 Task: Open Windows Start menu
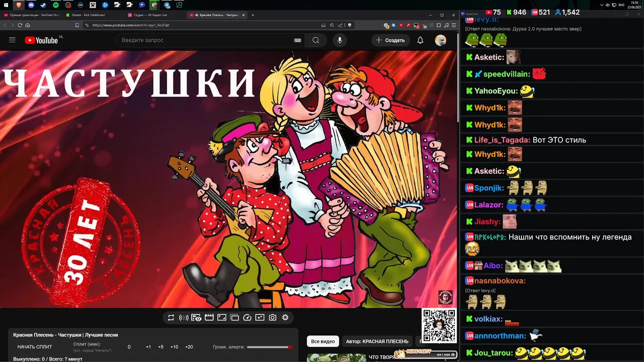[x=6, y=5]
